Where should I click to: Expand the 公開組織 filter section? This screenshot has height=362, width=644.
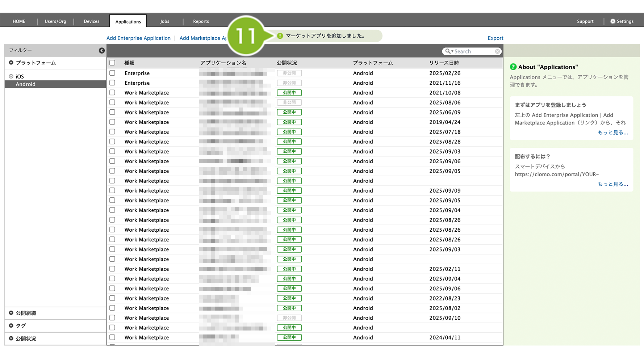tap(11, 313)
